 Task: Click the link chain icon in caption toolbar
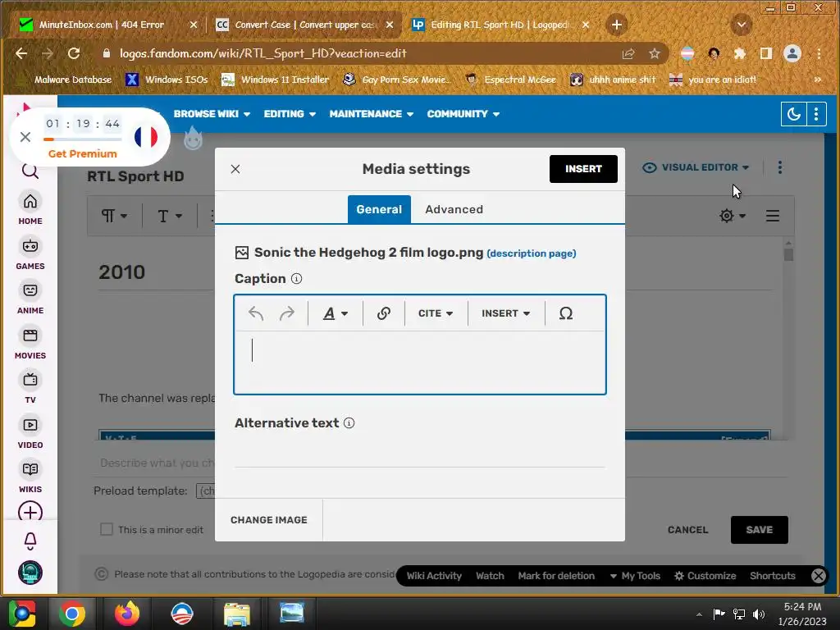[384, 313]
